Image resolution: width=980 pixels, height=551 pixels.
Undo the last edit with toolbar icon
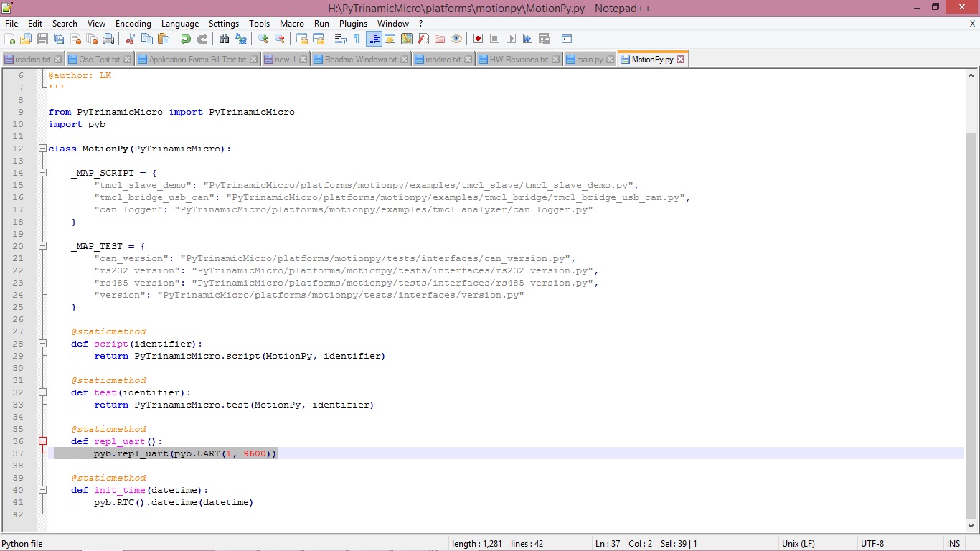click(185, 39)
